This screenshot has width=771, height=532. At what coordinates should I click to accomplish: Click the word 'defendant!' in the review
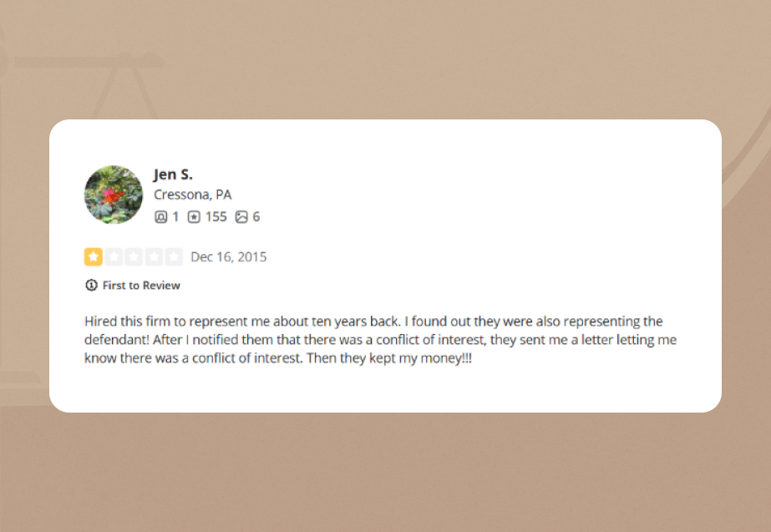point(116,340)
